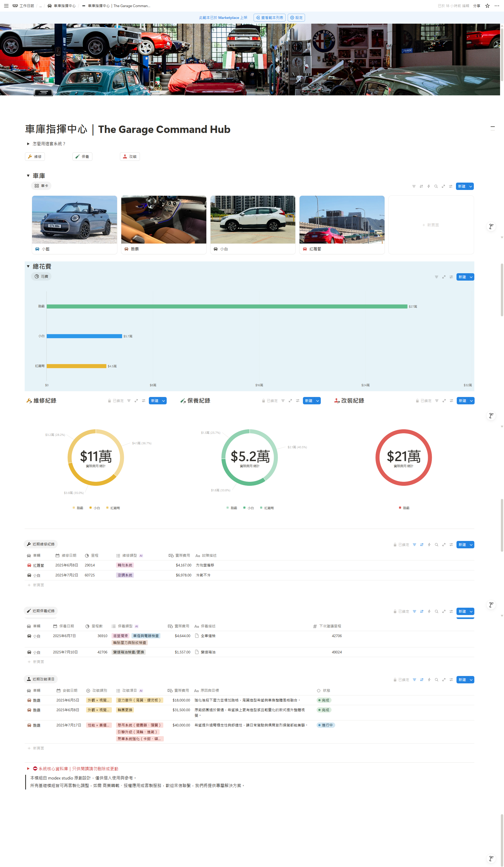Select the 近期改裝項目 view tab
Image resolution: width=504 pixels, height=867 pixels.
pyautogui.click(x=41, y=679)
